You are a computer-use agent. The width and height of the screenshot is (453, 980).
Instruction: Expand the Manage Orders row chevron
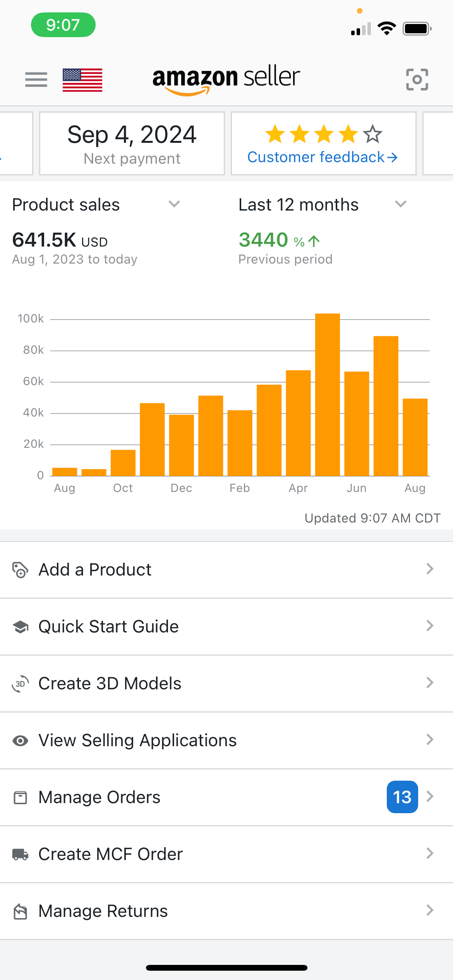click(430, 797)
